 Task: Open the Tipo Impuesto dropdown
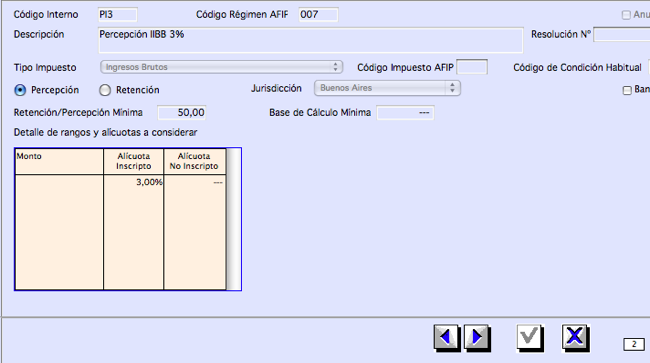tap(221, 67)
